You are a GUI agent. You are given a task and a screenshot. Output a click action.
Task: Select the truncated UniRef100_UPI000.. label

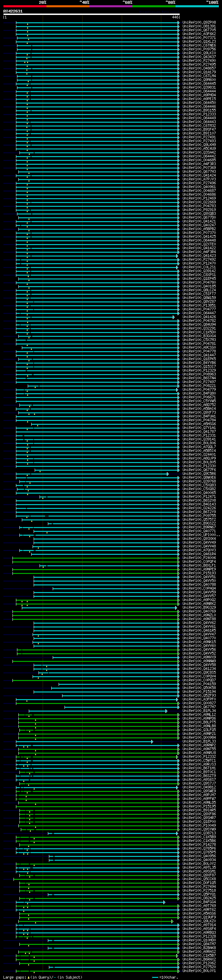coord(201,535)
